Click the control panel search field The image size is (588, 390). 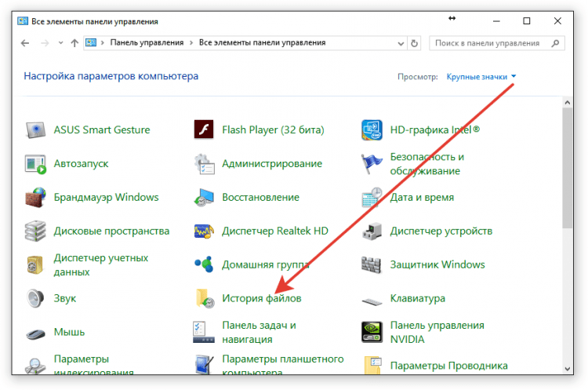496,43
